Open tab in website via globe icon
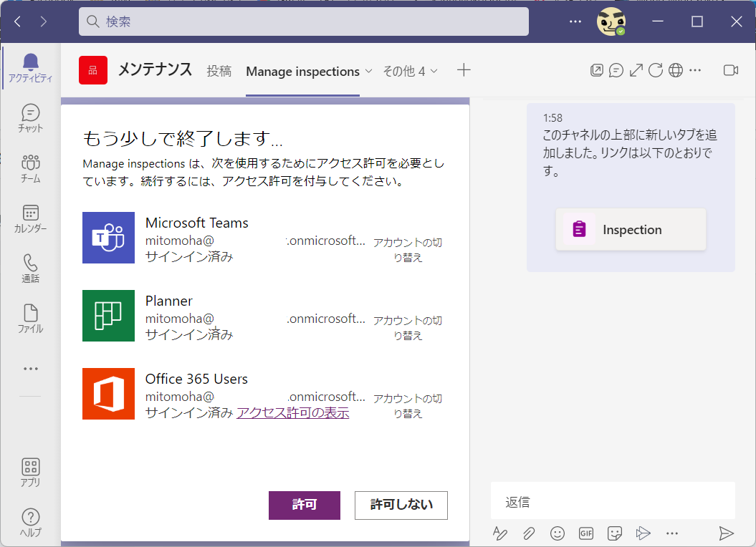The width and height of the screenshot is (756, 547). [676, 70]
